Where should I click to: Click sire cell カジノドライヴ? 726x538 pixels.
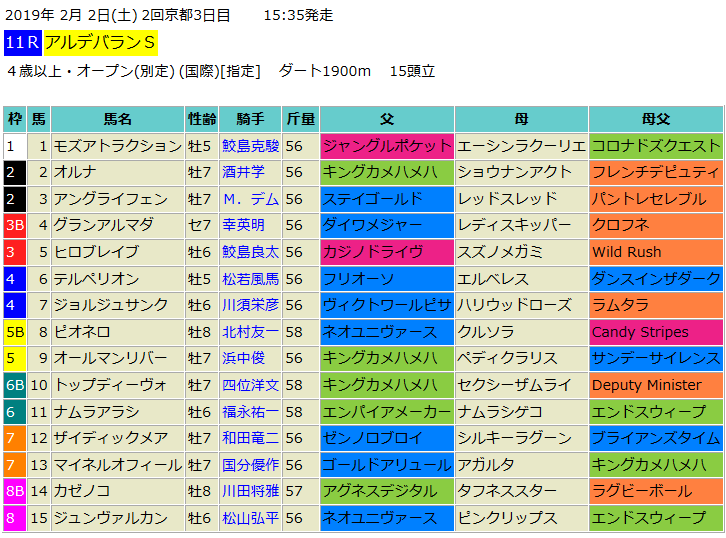pos(387,252)
